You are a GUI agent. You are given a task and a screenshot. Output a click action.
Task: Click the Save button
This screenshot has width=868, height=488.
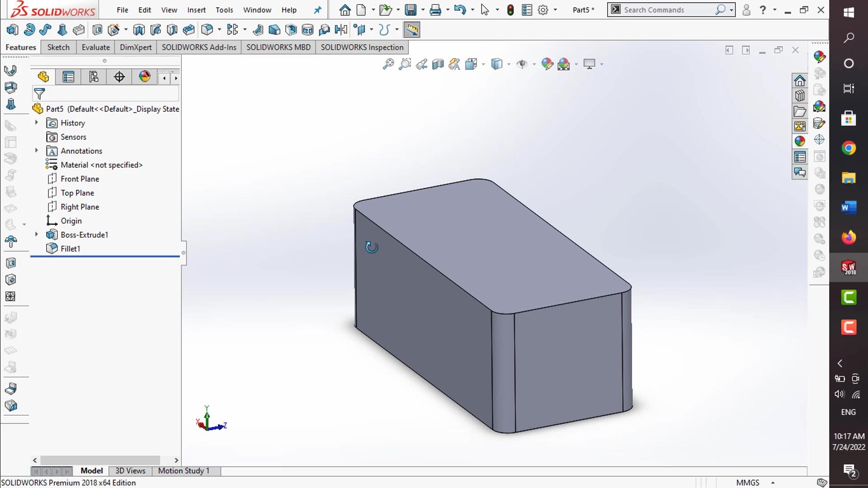coord(410,9)
